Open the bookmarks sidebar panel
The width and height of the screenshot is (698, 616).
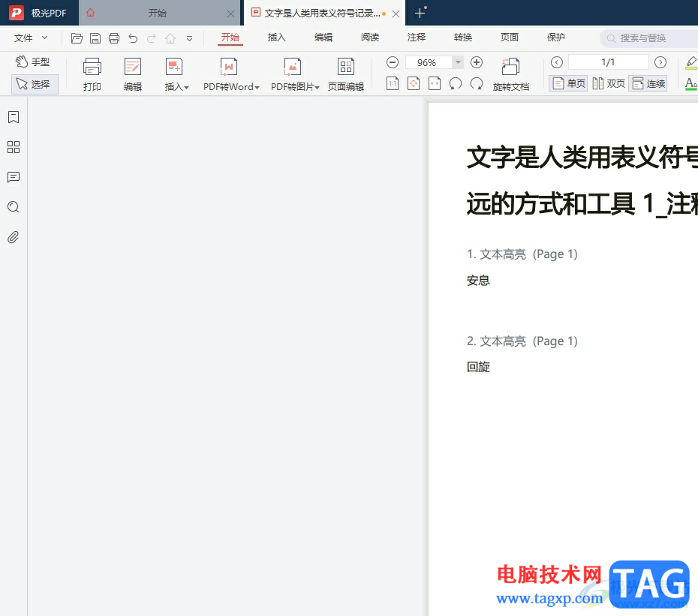pyautogui.click(x=14, y=117)
